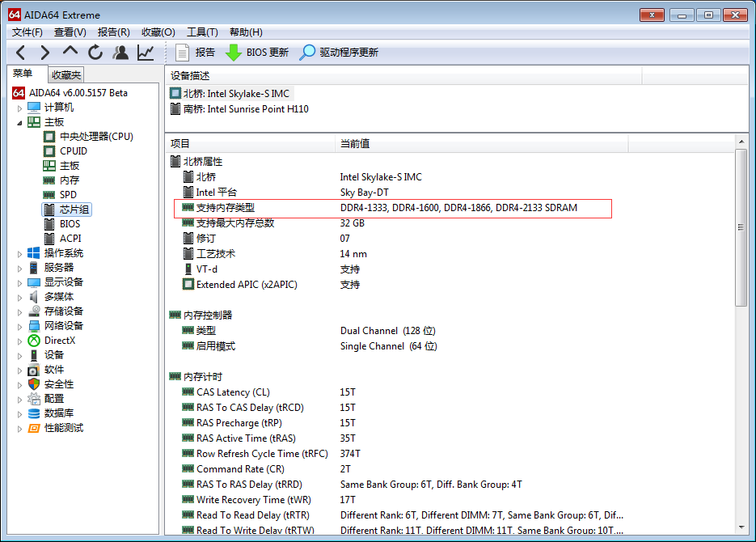756x542 pixels.
Task: Click the 项目 column header
Action: coord(250,144)
